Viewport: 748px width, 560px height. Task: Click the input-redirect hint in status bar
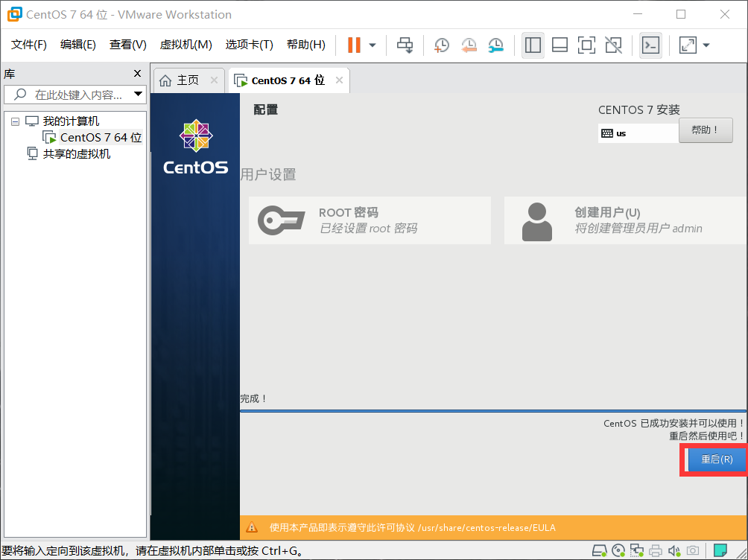[153, 551]
